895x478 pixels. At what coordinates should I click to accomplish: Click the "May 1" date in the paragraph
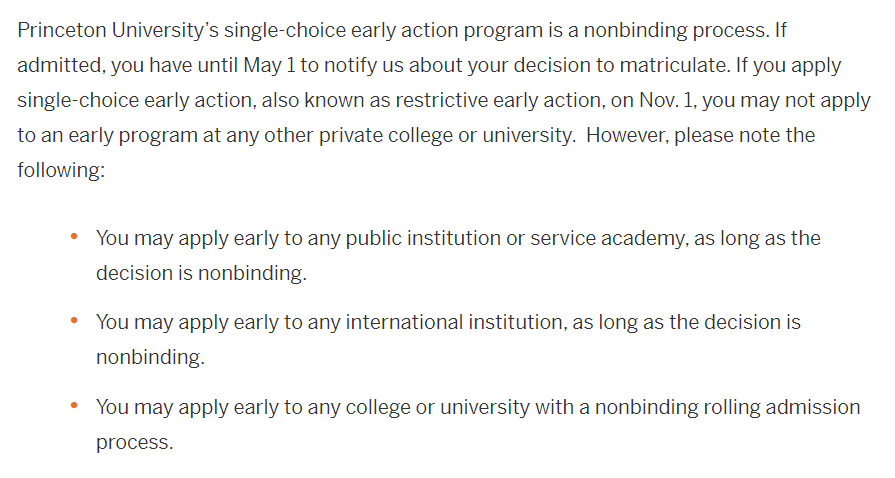click(x=272, y=65)
